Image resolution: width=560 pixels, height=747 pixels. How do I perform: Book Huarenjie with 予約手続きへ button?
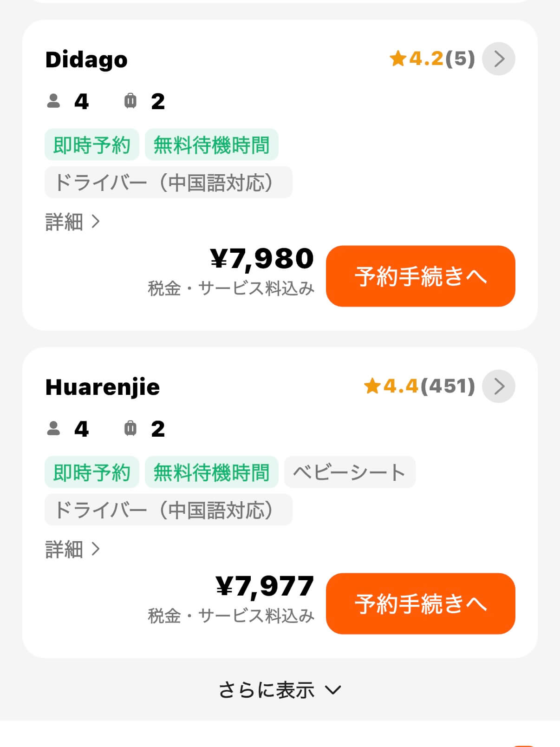click(420, 603)
